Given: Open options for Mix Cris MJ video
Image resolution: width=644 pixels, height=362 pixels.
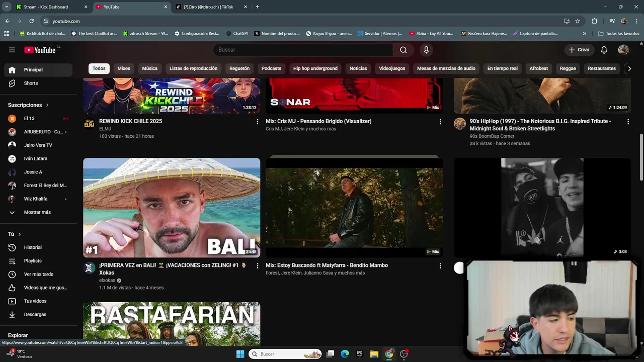Looking at the screenshot, I should click(440, 122).
